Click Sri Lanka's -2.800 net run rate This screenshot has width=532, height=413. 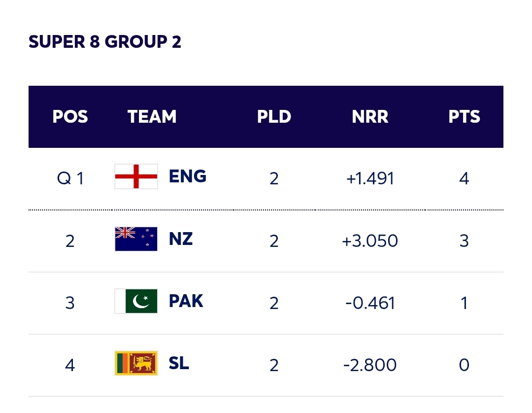(370, 365)
